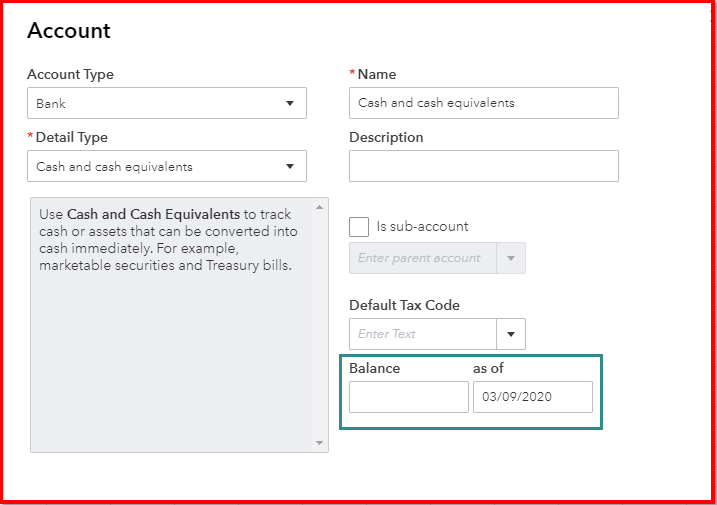The width and height of the screenshot is (717, 505).
Task: Click the Enter parent account field
Action: [423, 258]
